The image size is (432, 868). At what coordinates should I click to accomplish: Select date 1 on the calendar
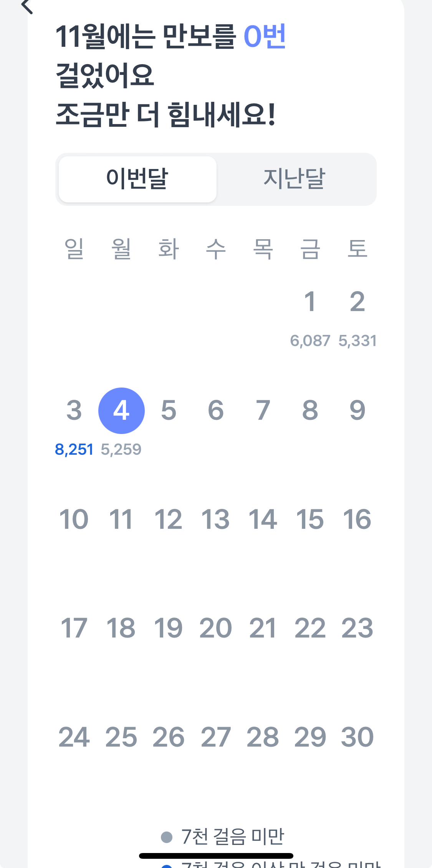point(310,302)
